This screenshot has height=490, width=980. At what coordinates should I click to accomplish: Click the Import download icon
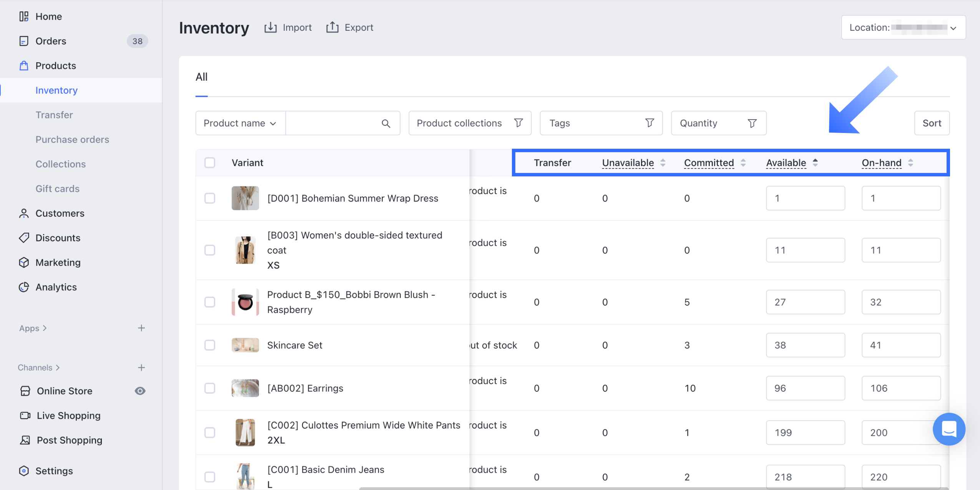click(x=271, y=27)
